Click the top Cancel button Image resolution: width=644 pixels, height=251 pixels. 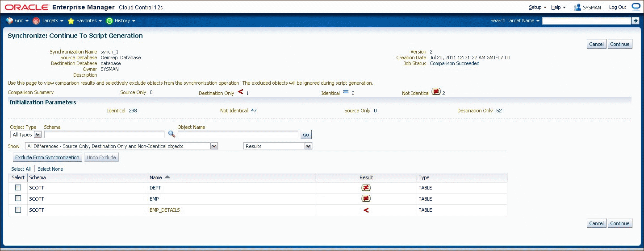596,44
